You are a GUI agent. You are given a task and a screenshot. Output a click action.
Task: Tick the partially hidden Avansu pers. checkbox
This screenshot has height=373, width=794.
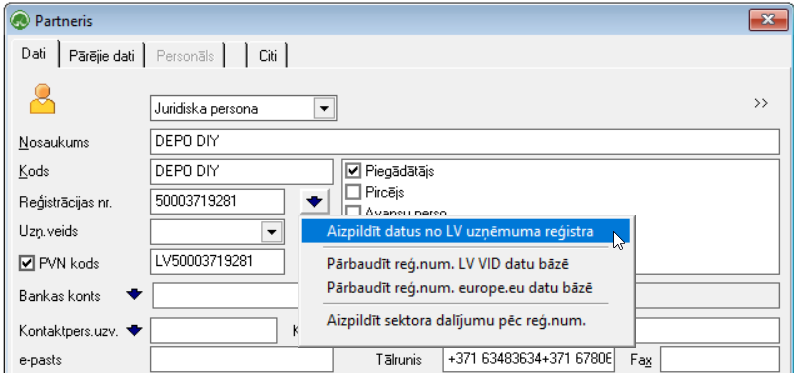(x=353, y=210)
